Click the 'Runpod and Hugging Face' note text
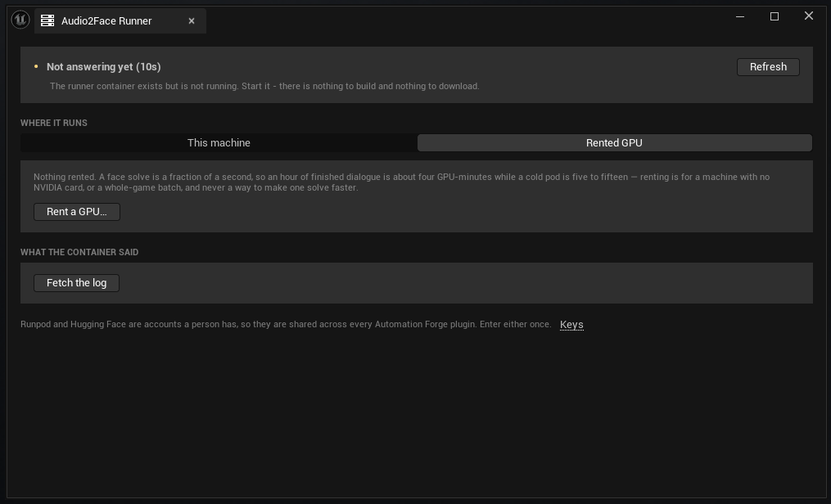The image size is (831, 504). (286, 324)
